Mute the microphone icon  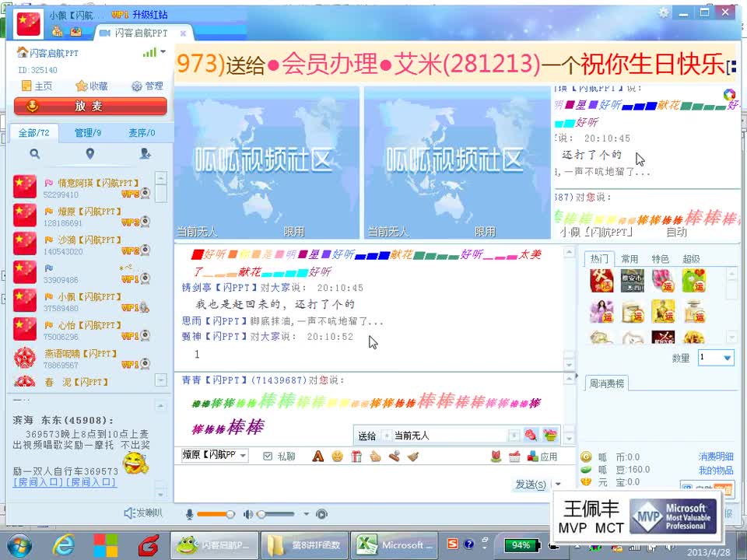[x=190, y=514]
